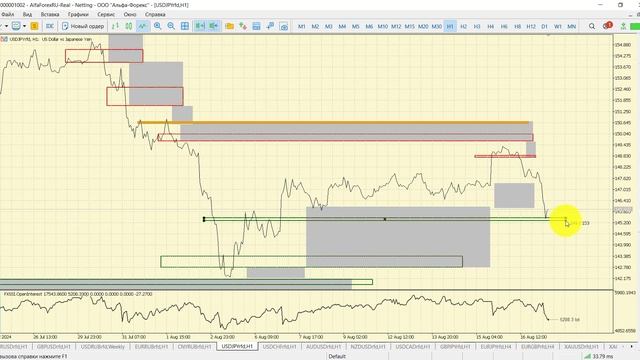
Task: Select the MN timeframe
Action: coord(571,26)
